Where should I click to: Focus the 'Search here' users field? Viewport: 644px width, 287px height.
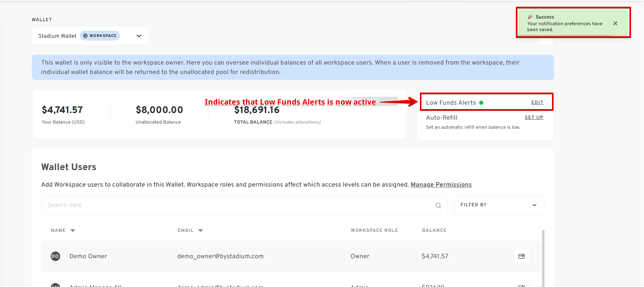[x=244, y=205]
